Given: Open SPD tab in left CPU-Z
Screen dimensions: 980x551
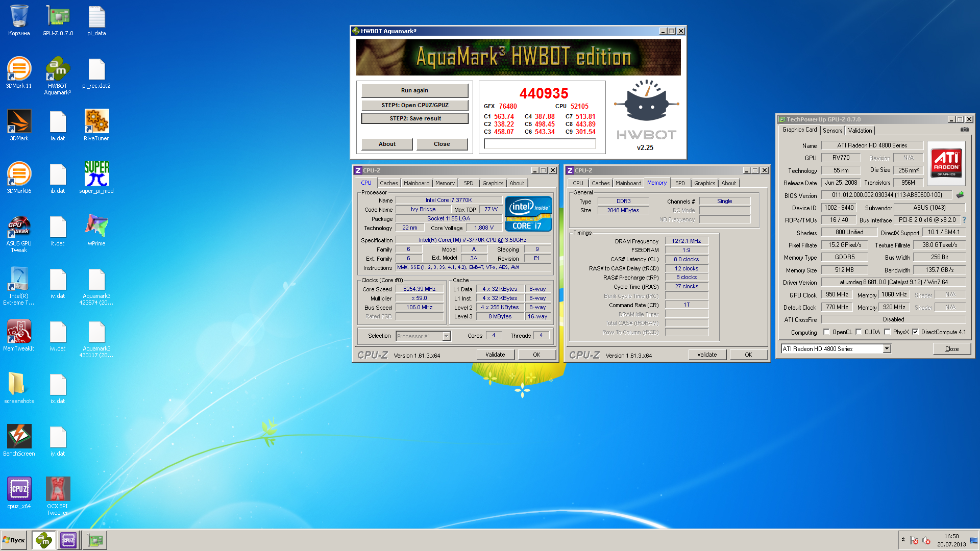Looking at the screenshot, I should tap(468, 183).
